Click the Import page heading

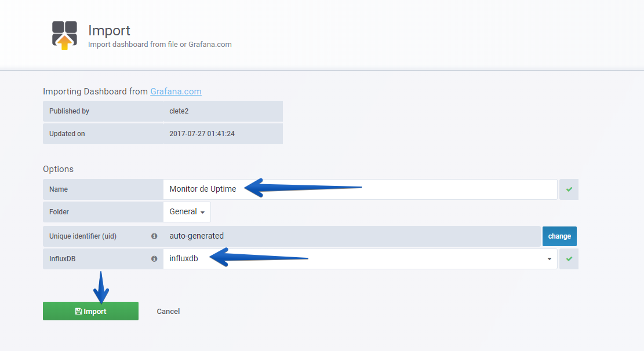109,30
